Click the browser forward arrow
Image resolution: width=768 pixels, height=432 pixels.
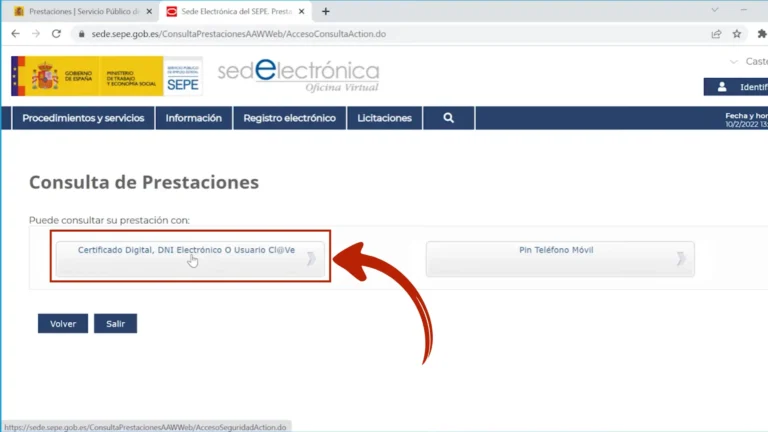[x=36, y=34]
